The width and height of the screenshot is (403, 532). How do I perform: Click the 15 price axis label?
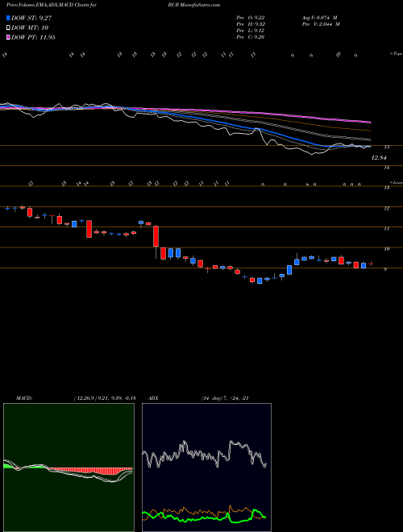coord(386,148)
